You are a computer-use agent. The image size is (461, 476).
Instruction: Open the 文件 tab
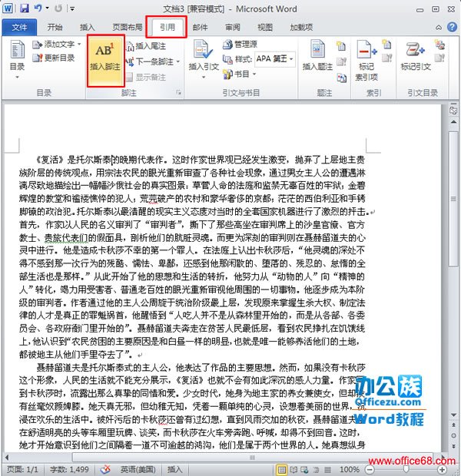pos(19,28)
